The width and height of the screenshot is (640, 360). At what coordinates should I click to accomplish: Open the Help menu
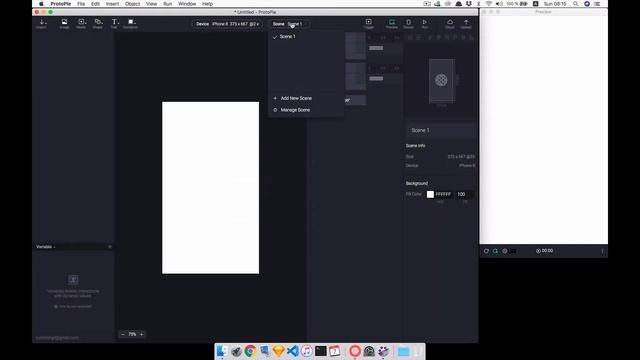(207, 4)
